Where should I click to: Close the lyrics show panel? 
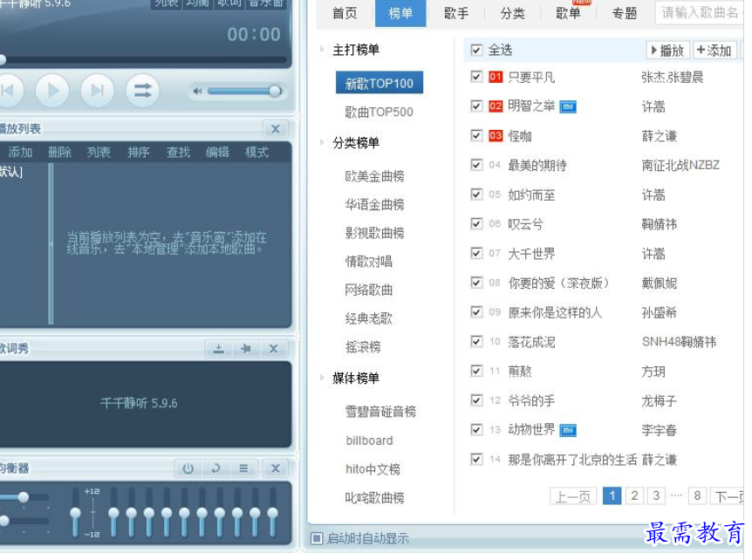pos(273,349)
